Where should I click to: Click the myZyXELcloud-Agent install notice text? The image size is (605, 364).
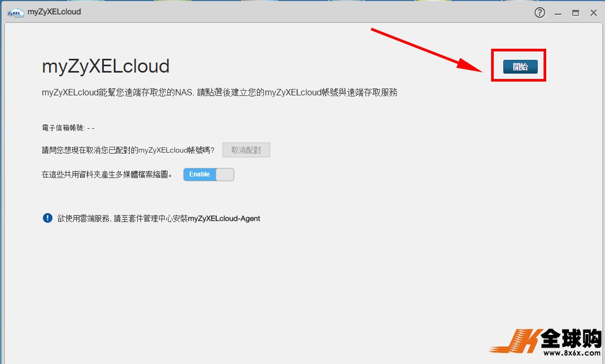click(x=158, y=218)
